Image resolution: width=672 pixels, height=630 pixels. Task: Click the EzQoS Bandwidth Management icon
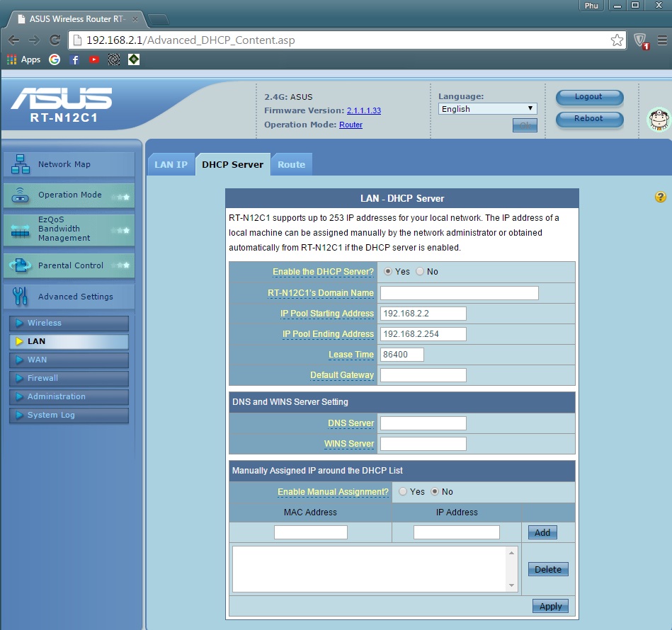click(20, 231)
